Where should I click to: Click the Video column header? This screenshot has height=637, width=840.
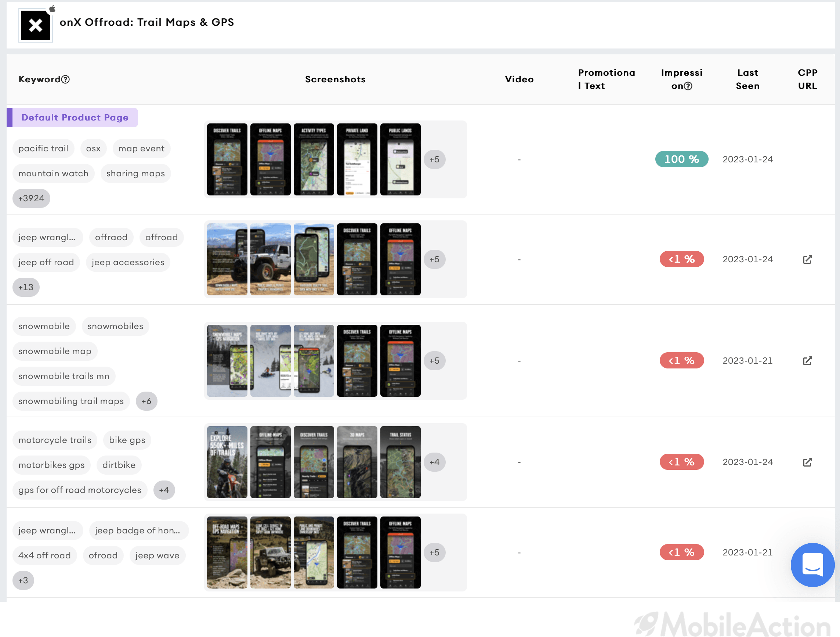point(519,79)
